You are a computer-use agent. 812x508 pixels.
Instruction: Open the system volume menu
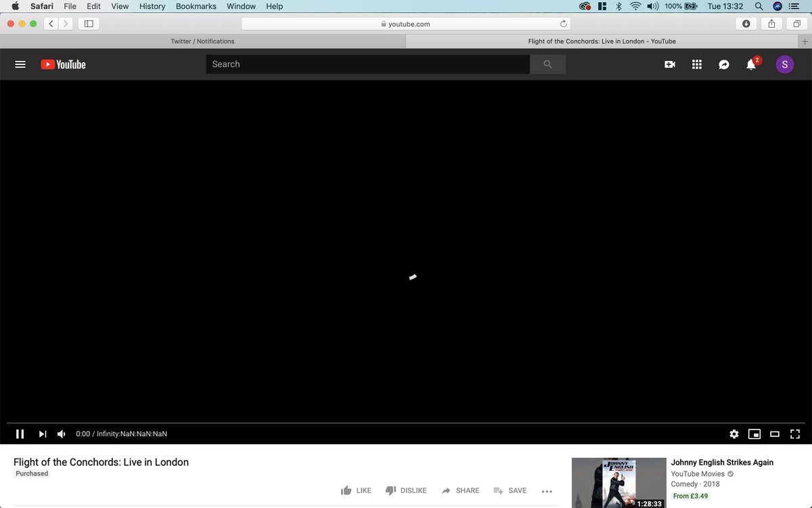click(653, 6)
